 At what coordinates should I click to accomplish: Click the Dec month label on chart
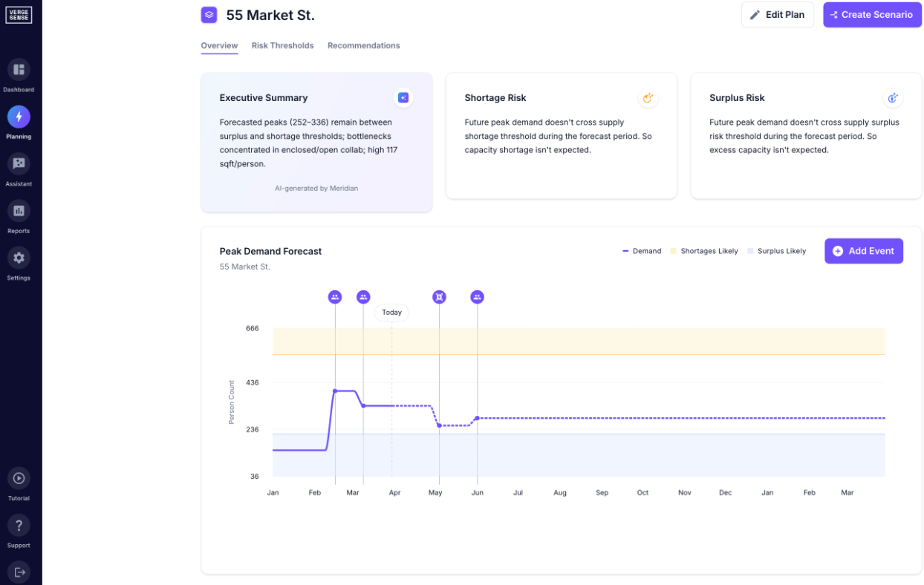tap(725, 493)
